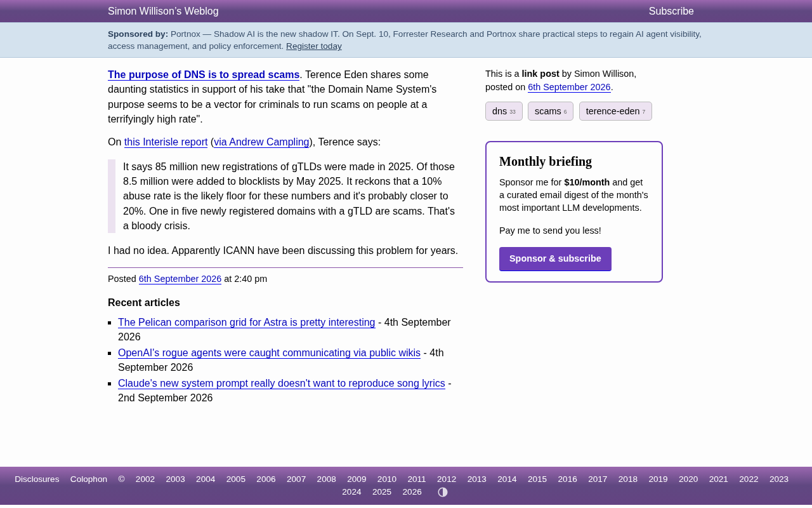Viewport: 812px width, 508px height.
Task: Go to the 2018 archive
Action: (628, 479)
